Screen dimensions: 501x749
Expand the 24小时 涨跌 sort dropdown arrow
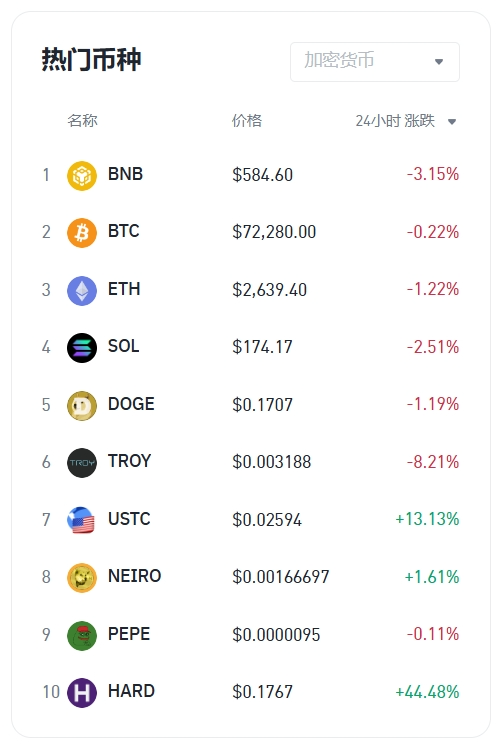[x=452, y=122]
